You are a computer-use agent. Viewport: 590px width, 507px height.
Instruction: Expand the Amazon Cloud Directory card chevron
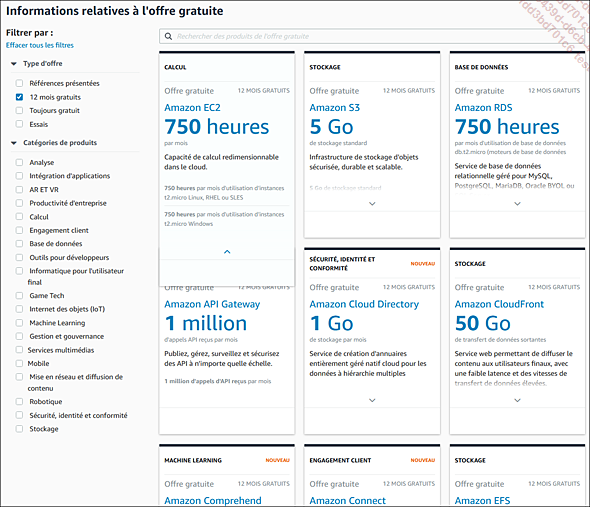[372, 400]
